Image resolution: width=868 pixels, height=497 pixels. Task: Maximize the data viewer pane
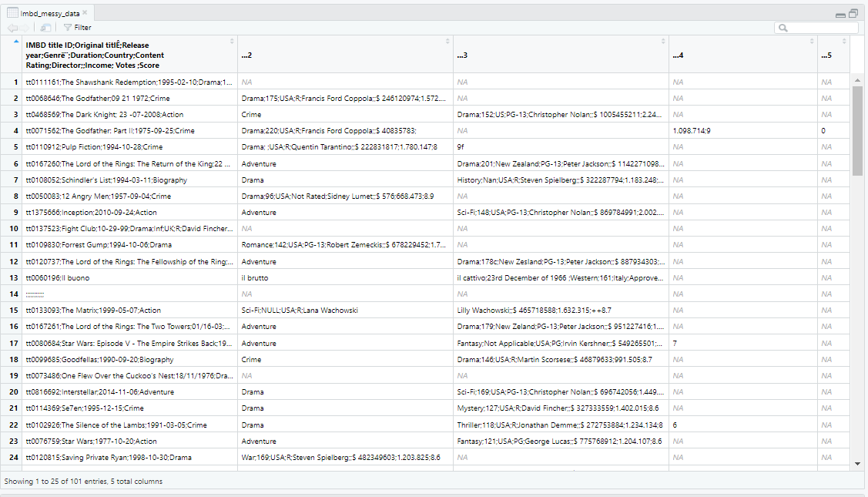pyautogui.click(x=853, y=13)
